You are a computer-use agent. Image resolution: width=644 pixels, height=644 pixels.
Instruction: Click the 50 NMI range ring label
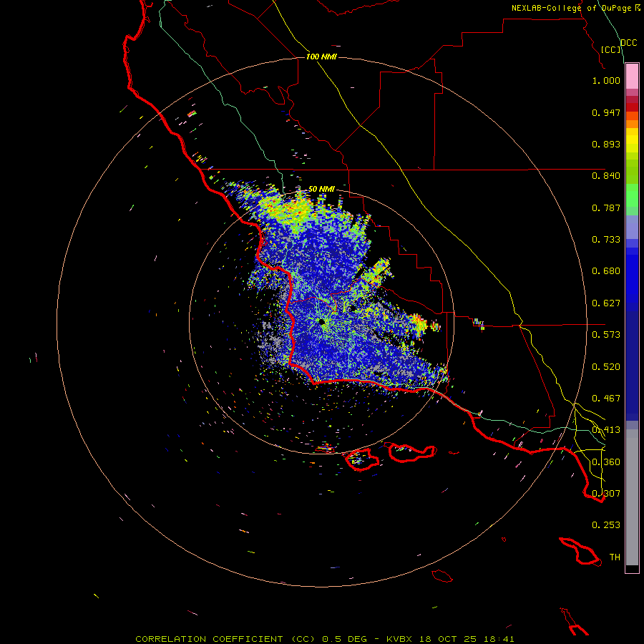[321, 189]
